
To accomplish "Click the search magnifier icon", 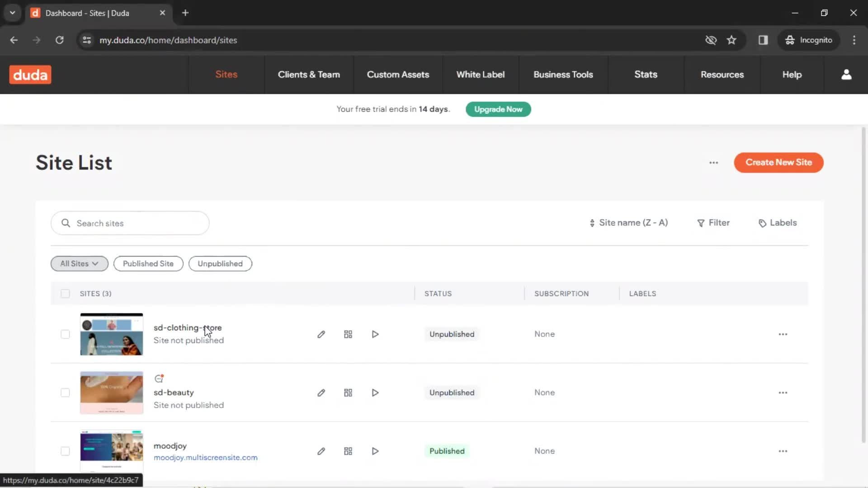I will (66, 223).
